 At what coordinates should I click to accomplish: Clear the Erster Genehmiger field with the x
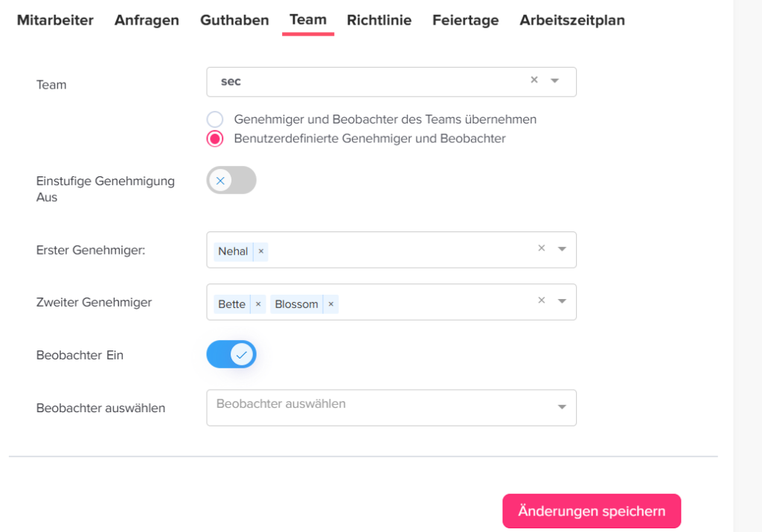[541, 248]
